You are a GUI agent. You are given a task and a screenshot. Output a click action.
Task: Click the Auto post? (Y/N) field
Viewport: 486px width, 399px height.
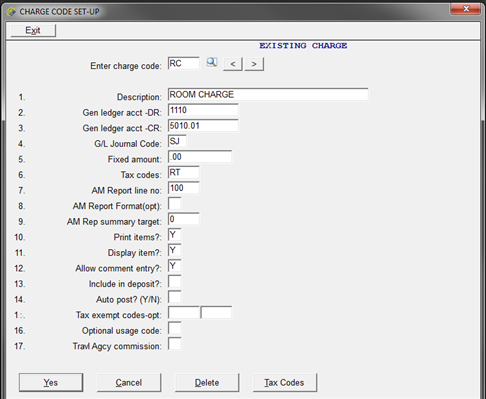[175, 297]
